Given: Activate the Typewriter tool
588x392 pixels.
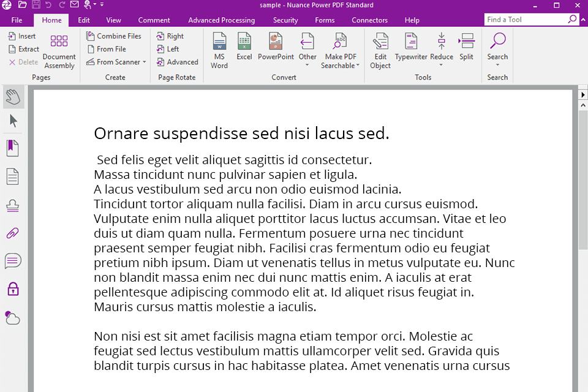Looking at the screenshot, I should (x=411, y=47).
